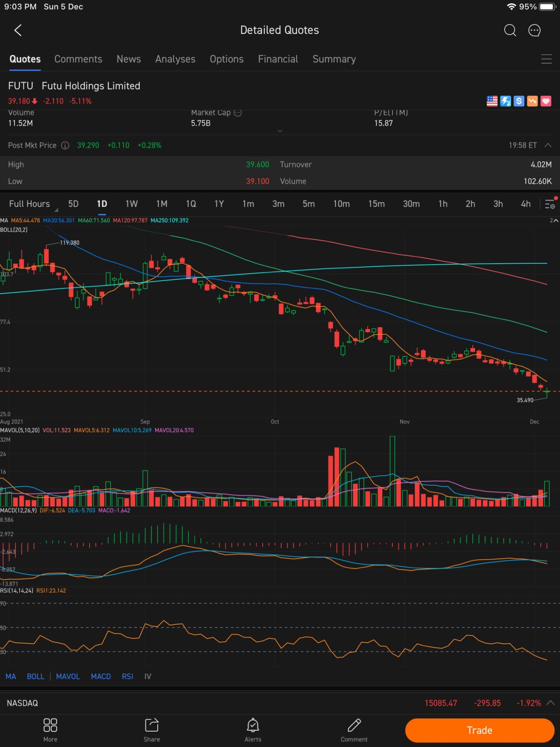
Task: Open chart settings icon with red dot
Action: (550, 203)
